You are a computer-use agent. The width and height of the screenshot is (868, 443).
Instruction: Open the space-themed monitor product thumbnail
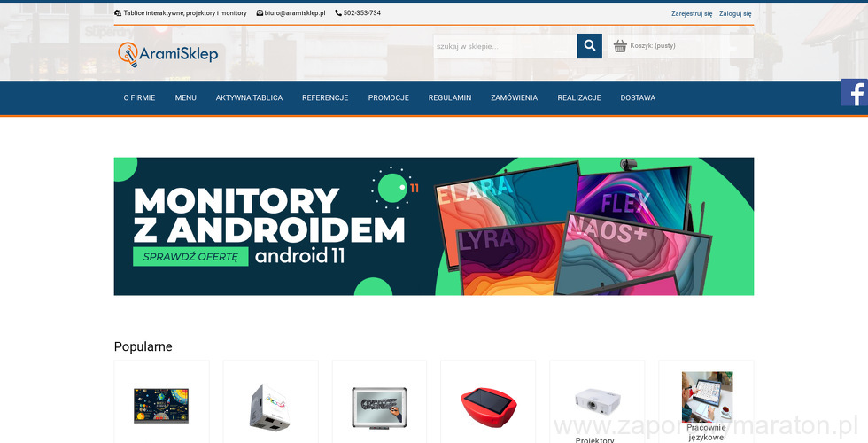pos(161,406)
